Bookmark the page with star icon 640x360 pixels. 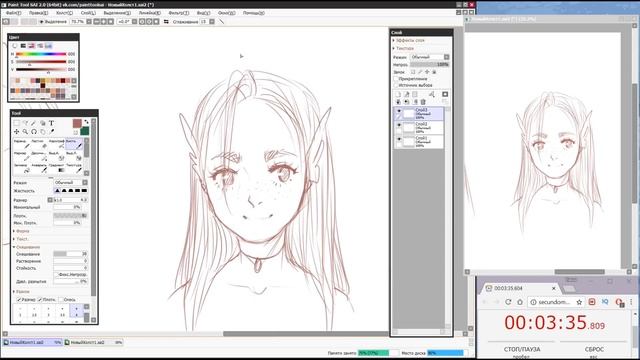[579, 302]
